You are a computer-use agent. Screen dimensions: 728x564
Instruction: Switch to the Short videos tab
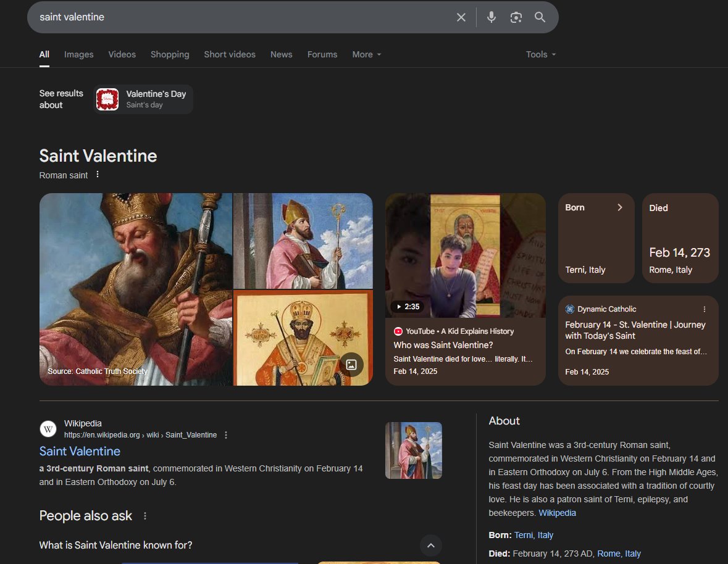[230, 54]
